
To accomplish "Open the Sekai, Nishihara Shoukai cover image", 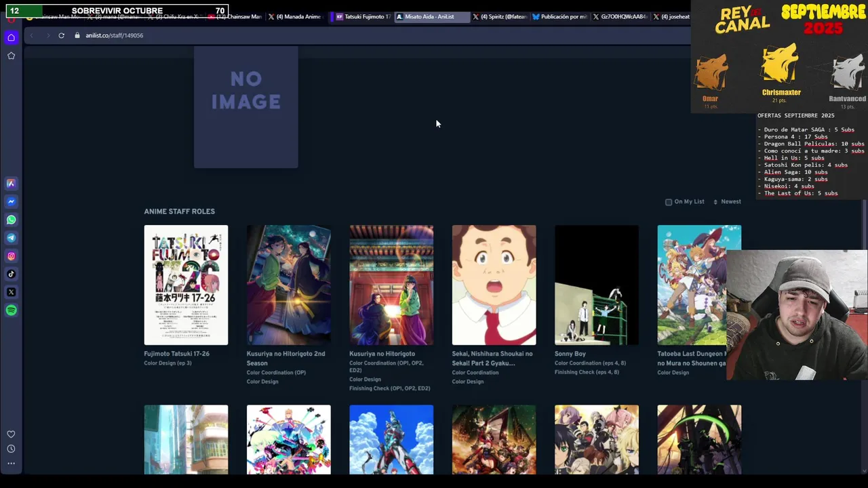I will click(x=494, y=285).
